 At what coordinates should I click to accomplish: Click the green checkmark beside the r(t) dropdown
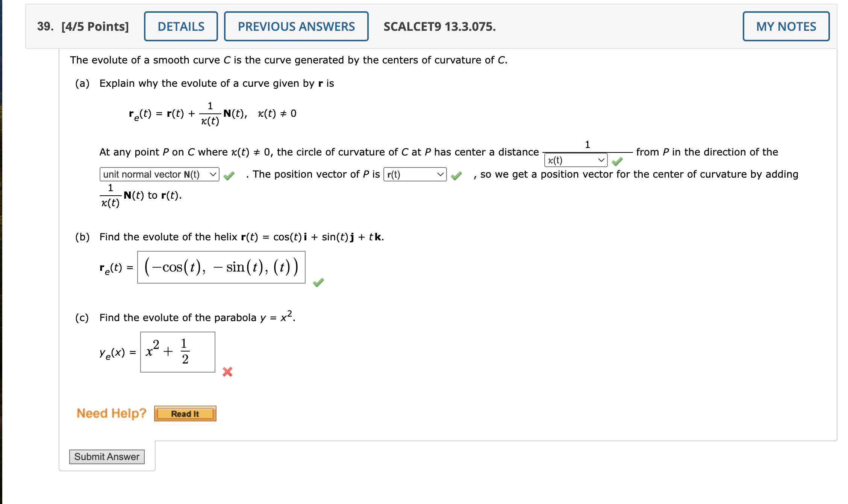tap(456, 175)
